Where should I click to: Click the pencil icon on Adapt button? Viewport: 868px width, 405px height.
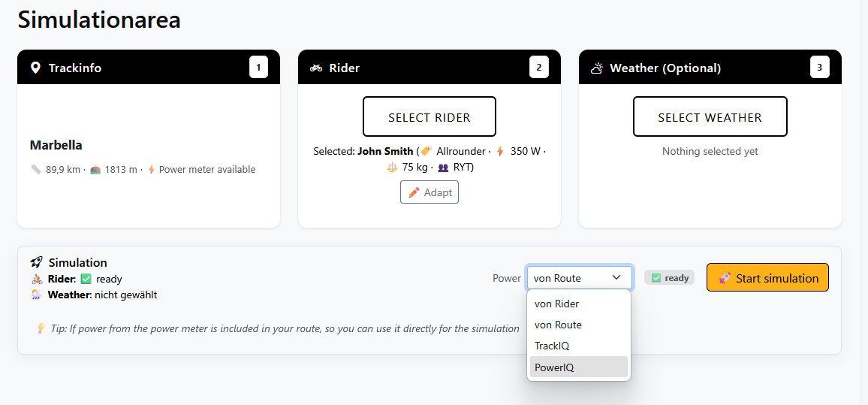point(414,192)
